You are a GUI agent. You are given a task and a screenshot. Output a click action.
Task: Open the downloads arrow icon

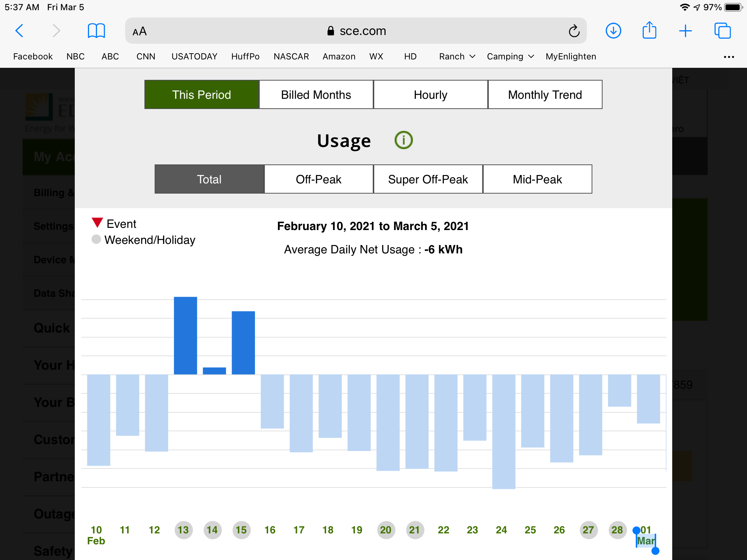click(613, 31)
